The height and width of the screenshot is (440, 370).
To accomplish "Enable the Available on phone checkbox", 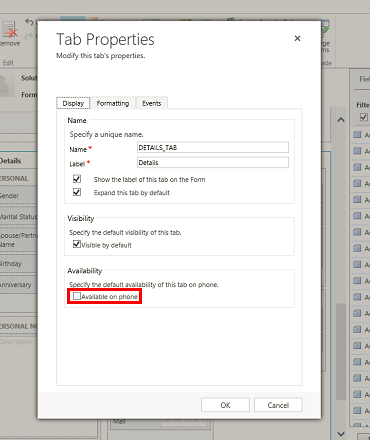I will [77, 296].
